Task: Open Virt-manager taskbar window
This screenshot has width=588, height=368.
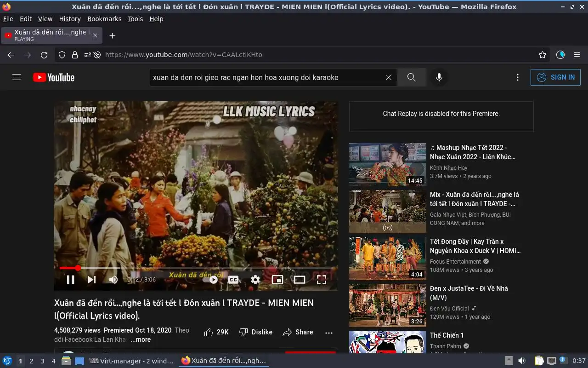Action: [x=131, y=361]
